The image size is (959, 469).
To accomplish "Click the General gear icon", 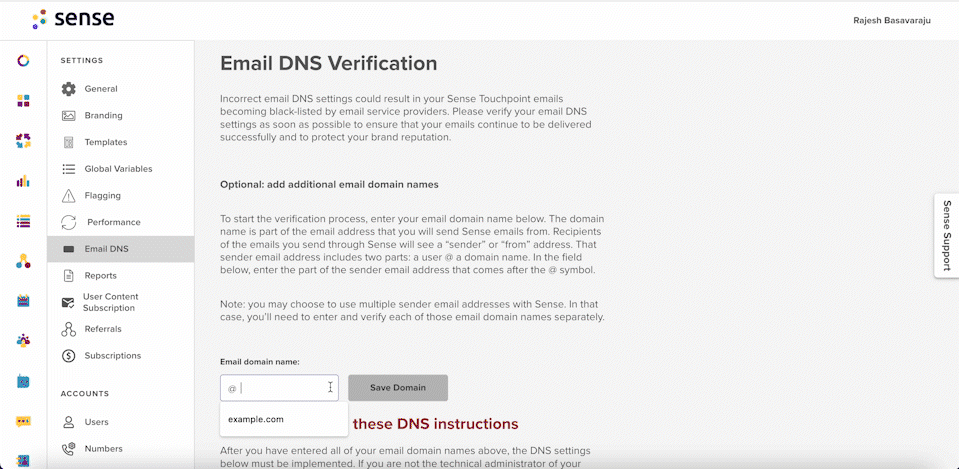I will (68, 89).
